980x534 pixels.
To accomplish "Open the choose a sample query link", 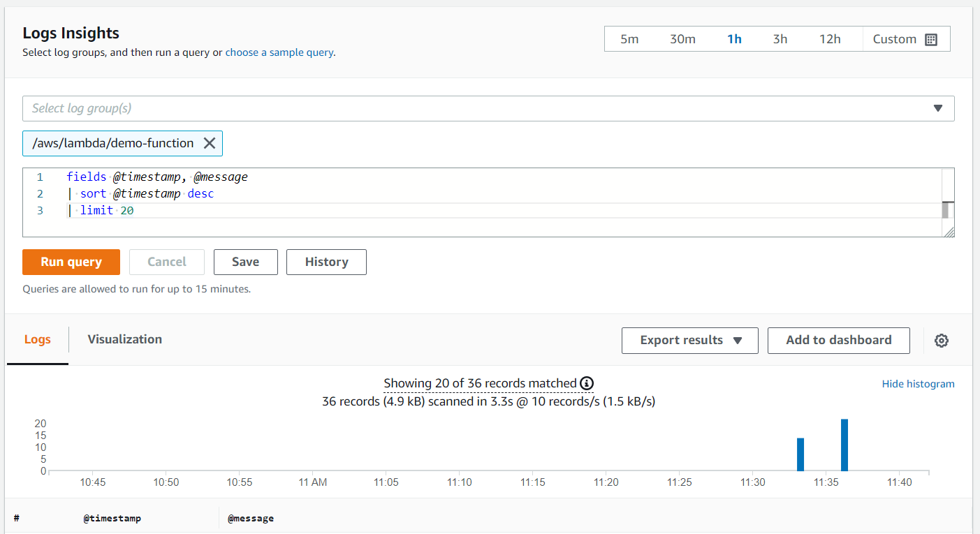I will [279, 52].
